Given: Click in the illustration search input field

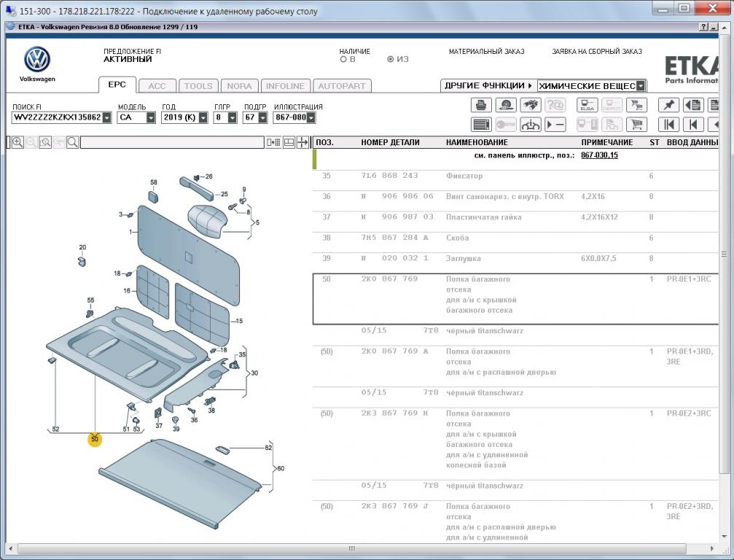Looking at the screenshot, I should [x=172, y=142].
